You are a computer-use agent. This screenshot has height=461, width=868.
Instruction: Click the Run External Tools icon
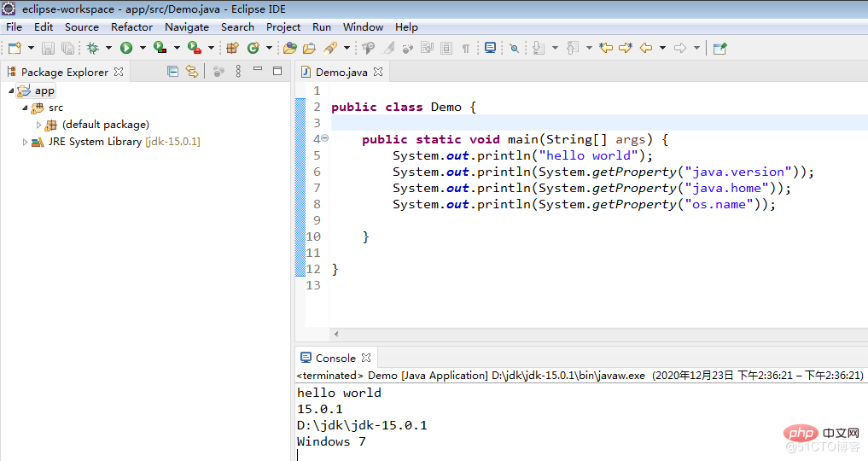click(195, 48)
